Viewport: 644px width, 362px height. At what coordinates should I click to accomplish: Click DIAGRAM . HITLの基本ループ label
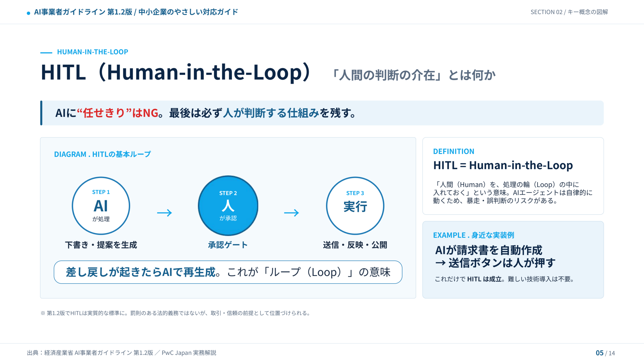(102, 154)
